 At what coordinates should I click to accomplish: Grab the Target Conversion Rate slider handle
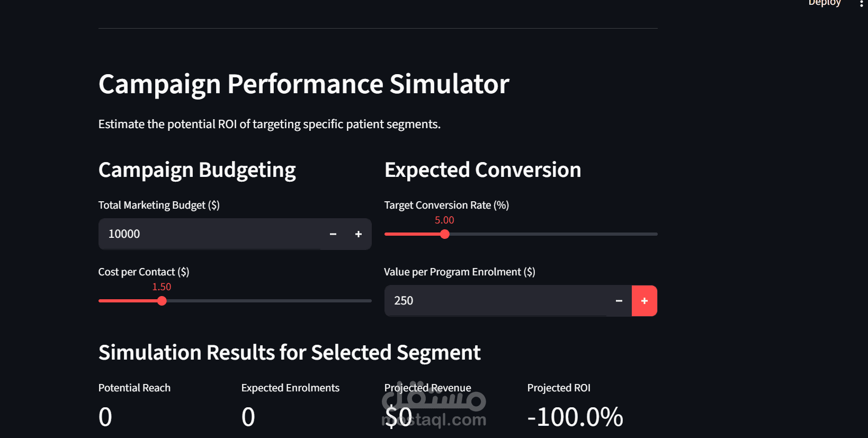445,234
